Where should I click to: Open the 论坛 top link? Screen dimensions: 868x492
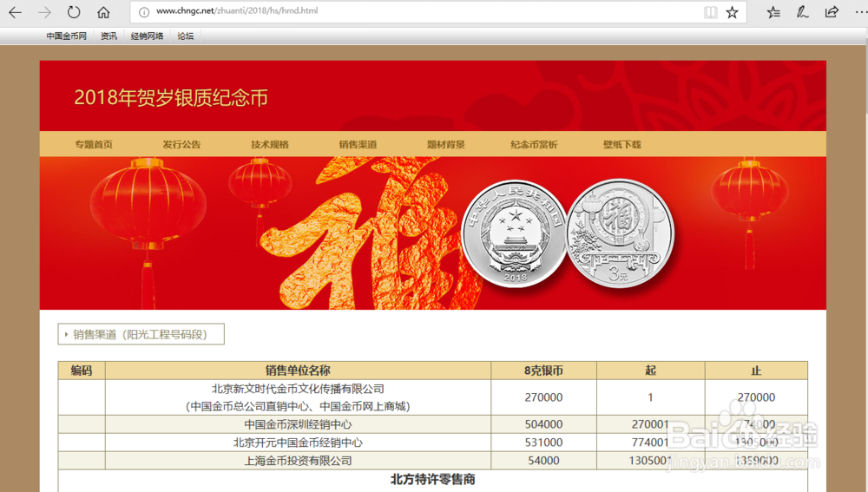pos(186,36)
